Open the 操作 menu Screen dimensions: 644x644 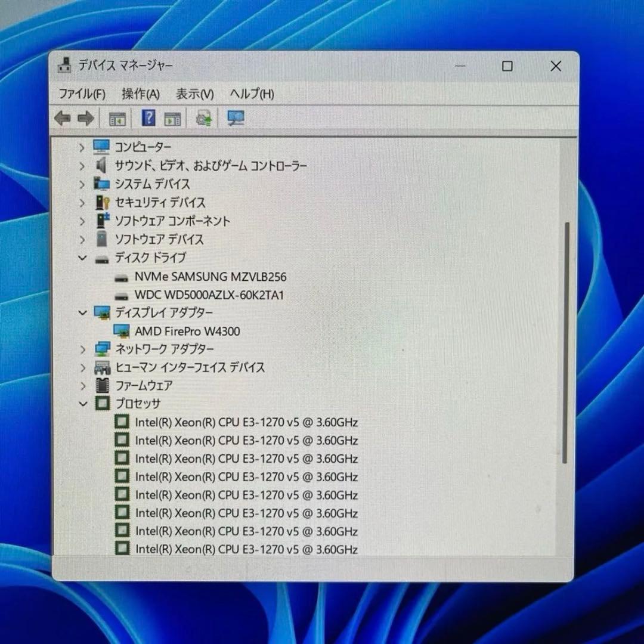click(141, 94)
